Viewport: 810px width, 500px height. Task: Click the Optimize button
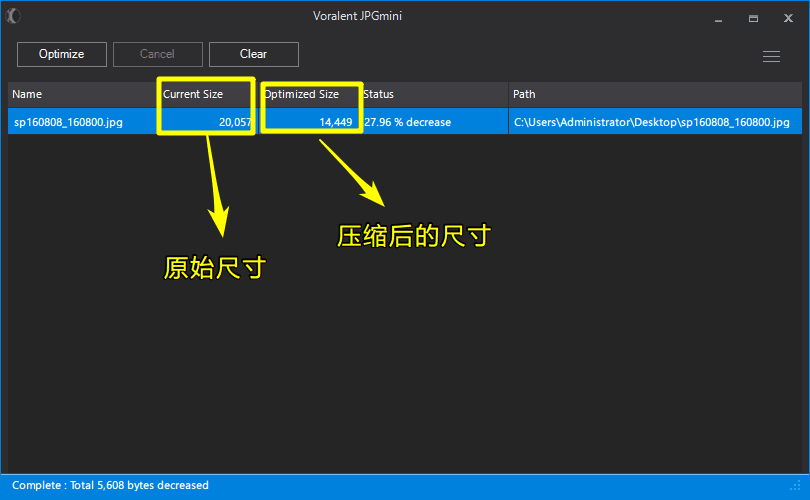click(62, 54)
